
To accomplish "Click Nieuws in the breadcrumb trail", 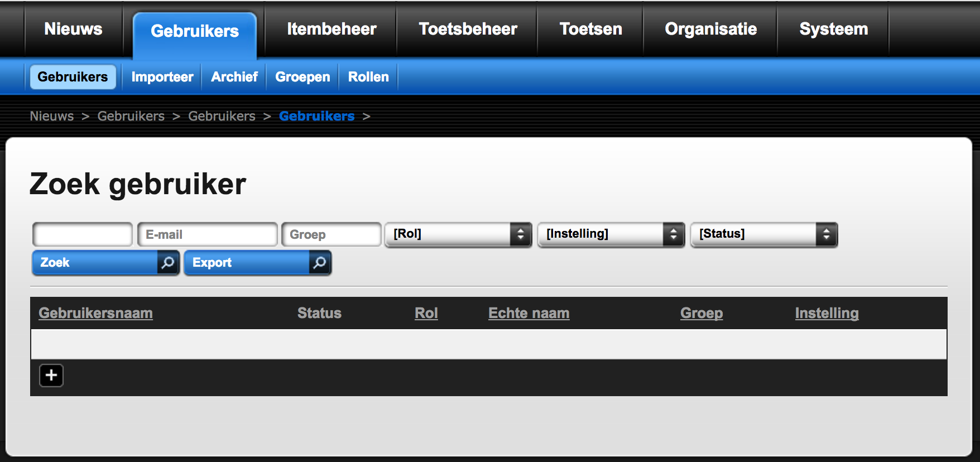I will (52, 116).
